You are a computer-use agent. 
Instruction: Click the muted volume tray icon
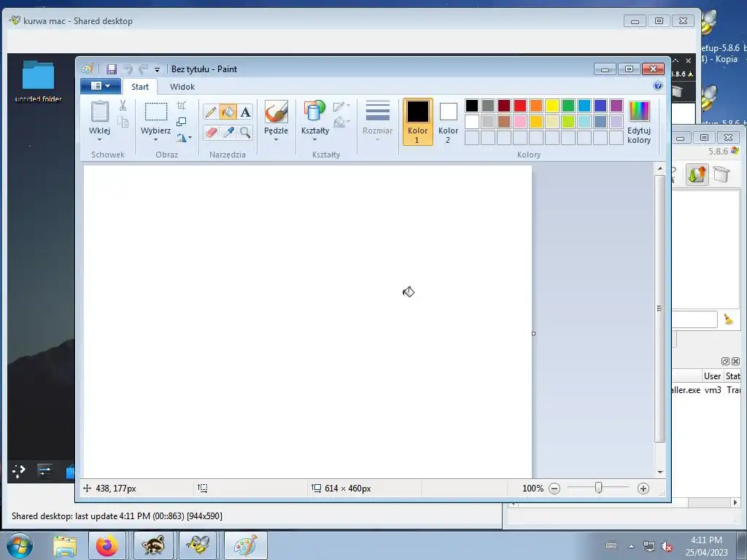[667, 546]
